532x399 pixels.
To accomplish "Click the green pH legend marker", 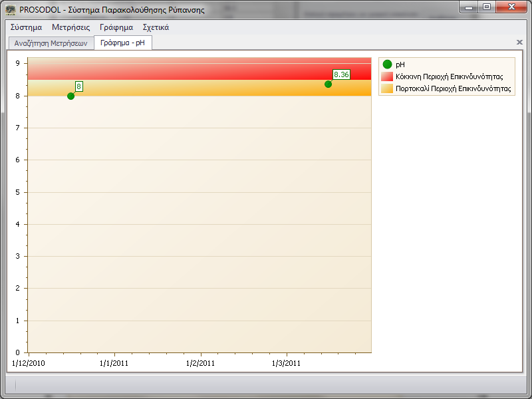I will point(387,65).
